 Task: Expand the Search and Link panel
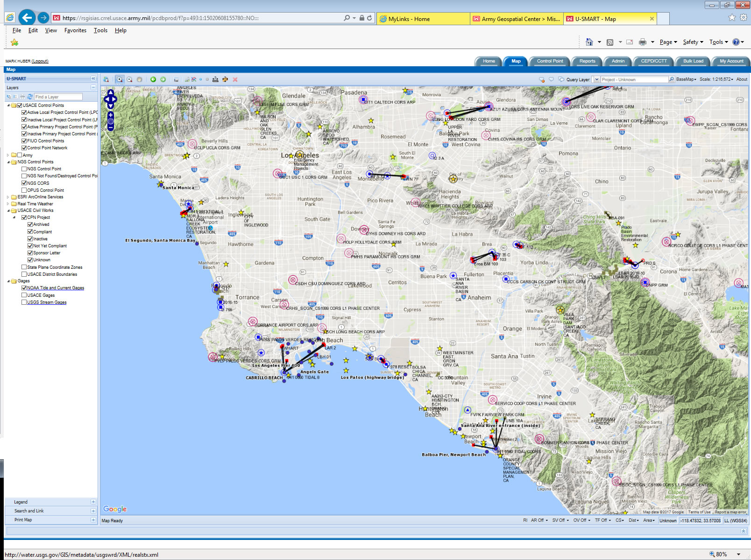click(93, 511)
